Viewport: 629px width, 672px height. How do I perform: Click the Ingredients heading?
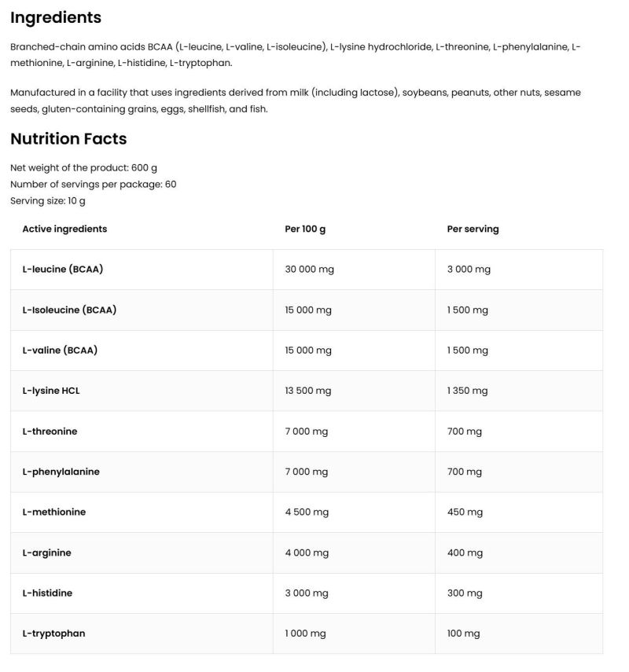pos(56,17)
